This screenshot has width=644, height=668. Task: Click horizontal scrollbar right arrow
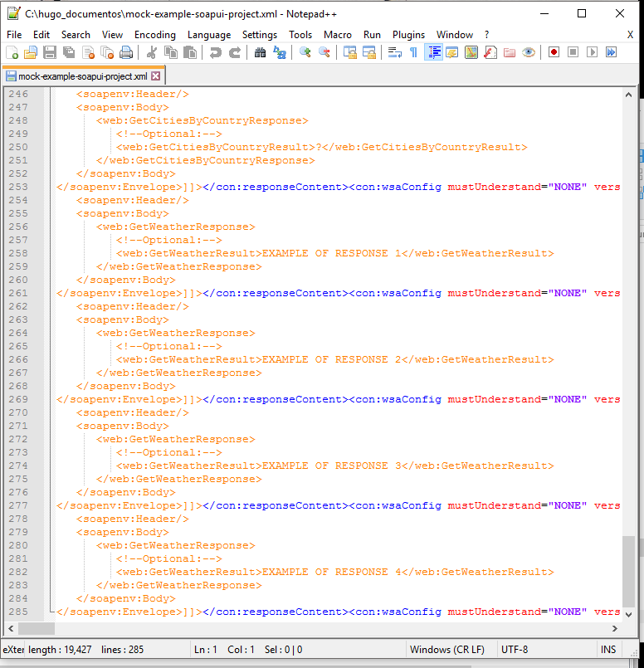pyautogui.click(x=615, y=628)
